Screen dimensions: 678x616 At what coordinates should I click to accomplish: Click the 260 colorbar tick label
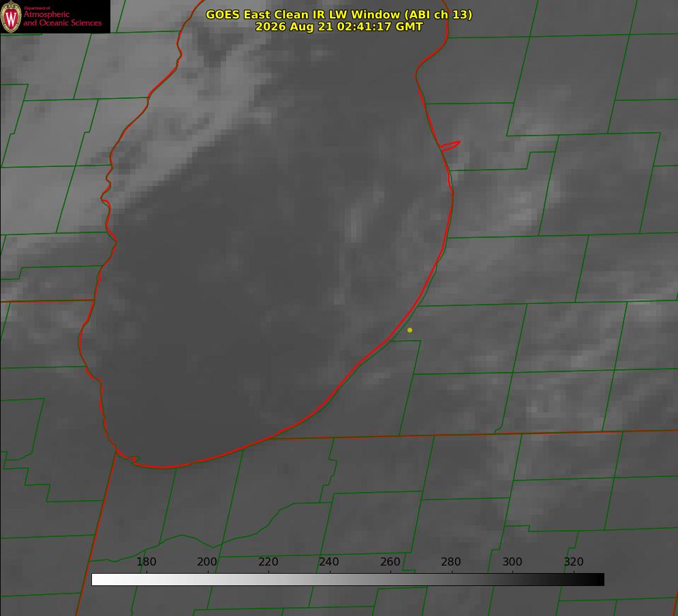390,561
